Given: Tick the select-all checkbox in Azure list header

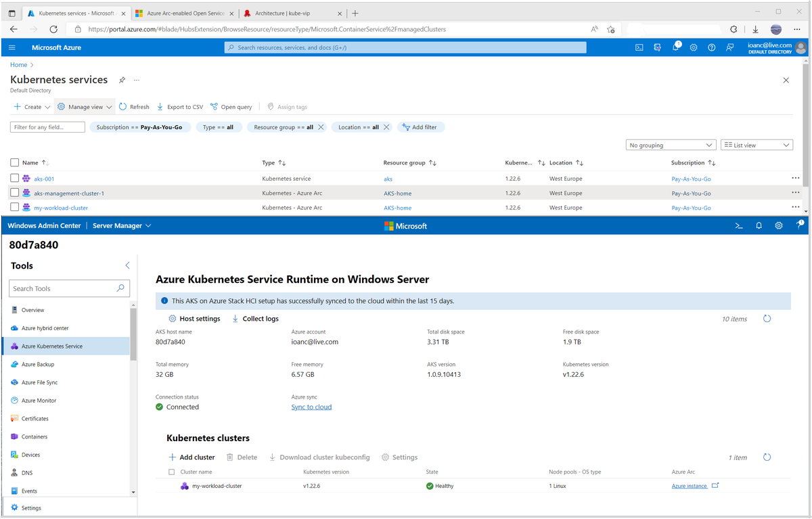Looking at the screenshot, I should (x=14, y=162).
